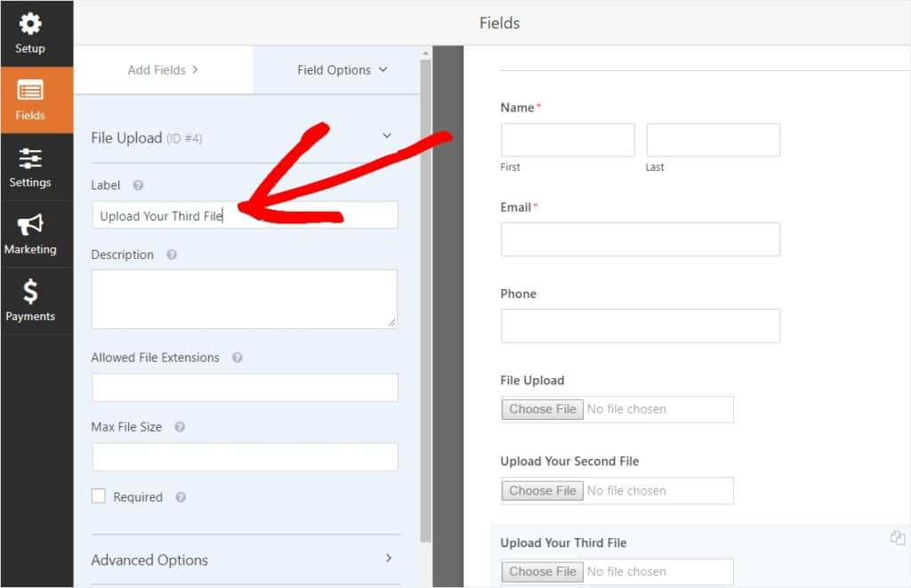911x588 pixels.
Task: Open the Marketing panel
Action: (30, 234)
